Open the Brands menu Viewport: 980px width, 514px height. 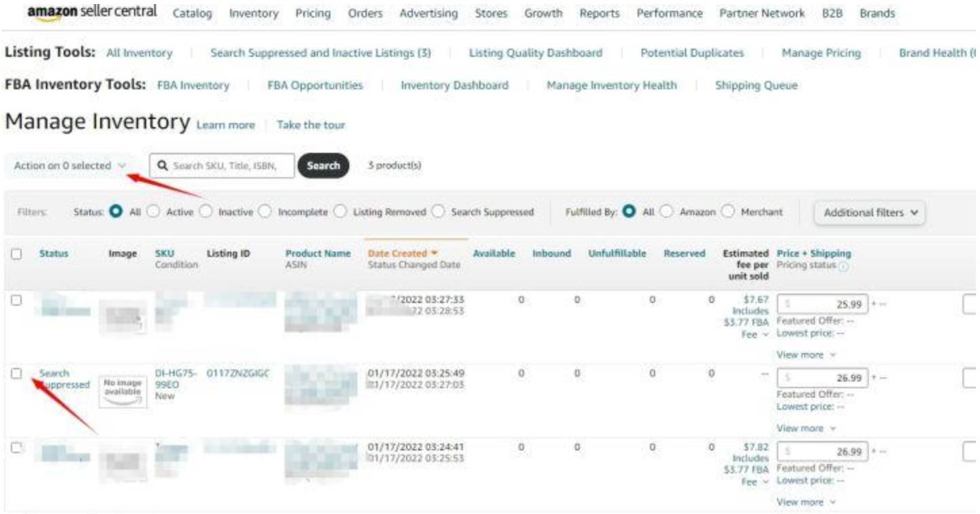pyautogui.click(x=877, y=14)
